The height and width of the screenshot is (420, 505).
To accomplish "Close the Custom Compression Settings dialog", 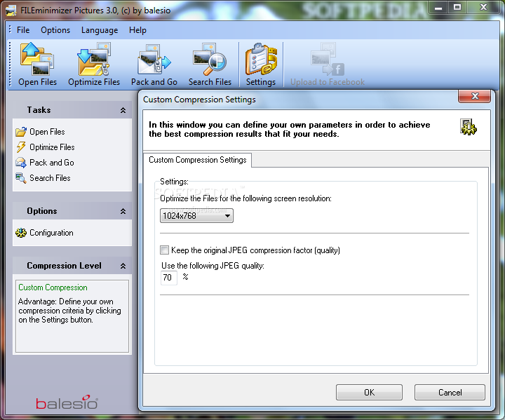I will (x=474, y=96).
